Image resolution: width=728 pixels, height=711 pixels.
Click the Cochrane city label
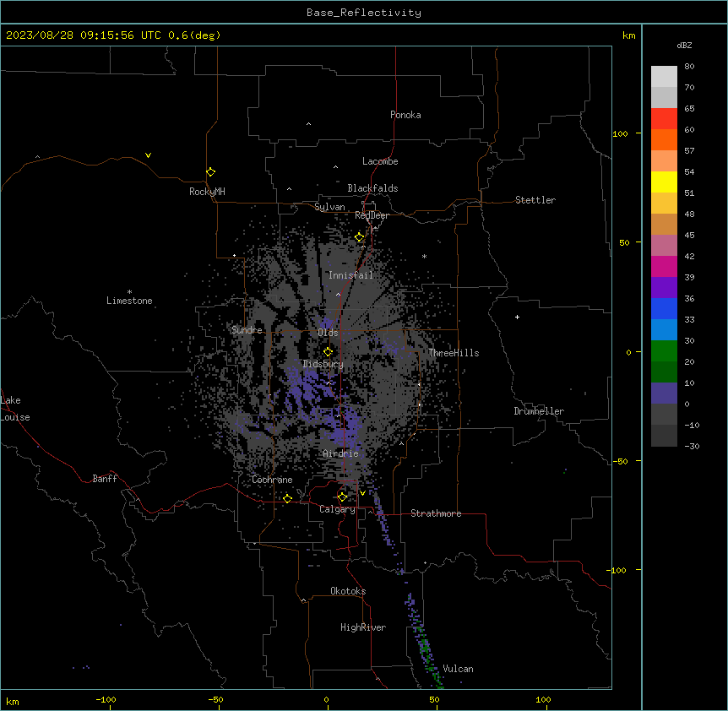(272, 480)
